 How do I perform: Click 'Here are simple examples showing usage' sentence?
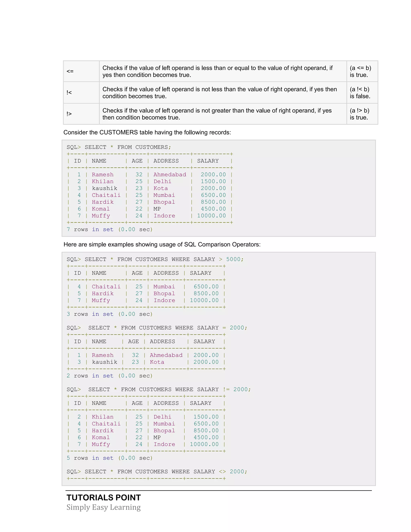(162, 244)
